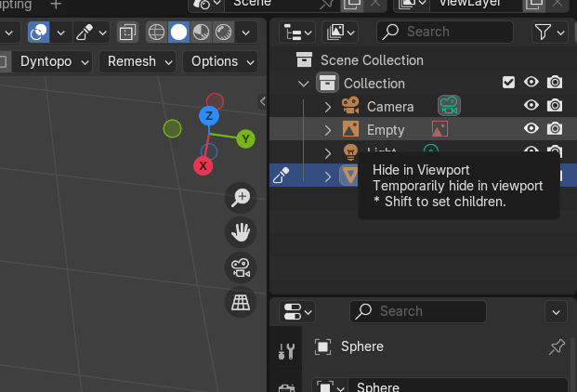Click the sculpt mode brush icon in outliner
Viewport: 577px width, 392px height.
[x=281, y=175]
